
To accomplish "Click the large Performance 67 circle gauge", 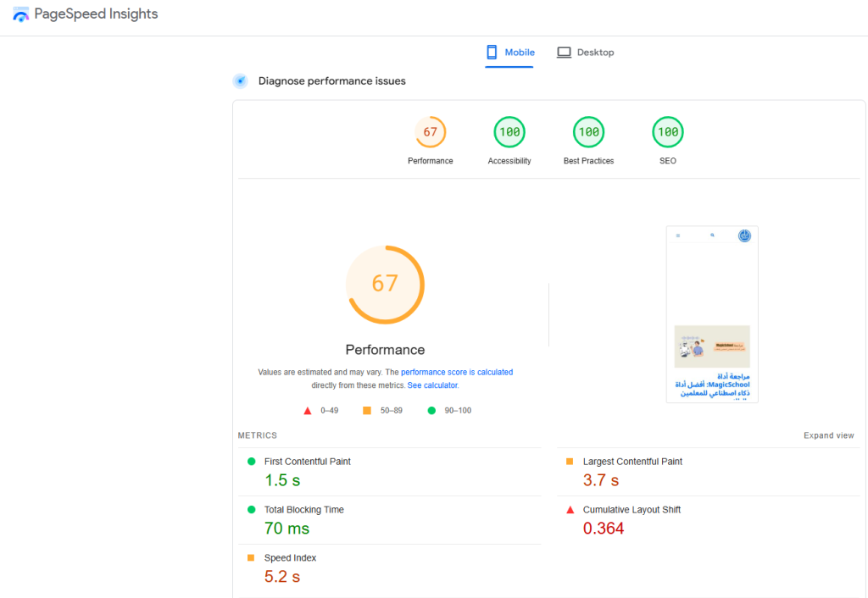I will 385,284.
